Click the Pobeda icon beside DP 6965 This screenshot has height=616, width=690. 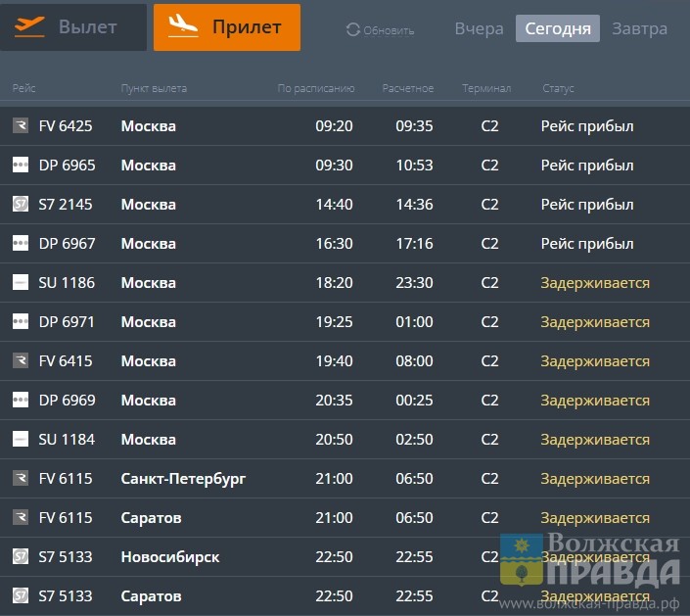(x=21, y=166)
